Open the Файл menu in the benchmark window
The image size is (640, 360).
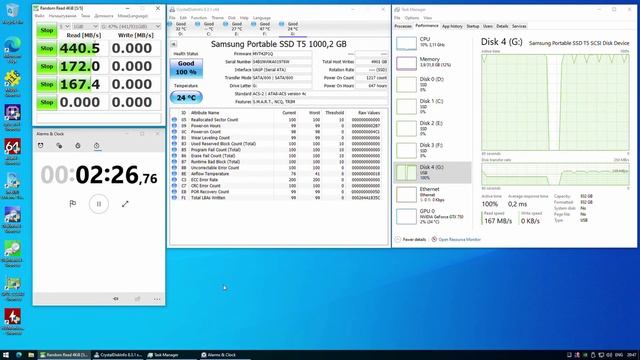(x=40, y=16)
